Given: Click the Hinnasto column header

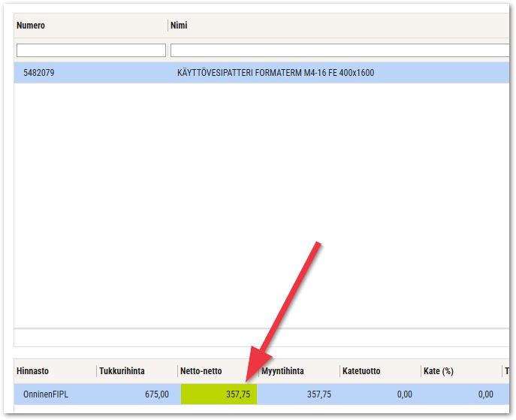Looking at the screenshot, I should (33, 371).
